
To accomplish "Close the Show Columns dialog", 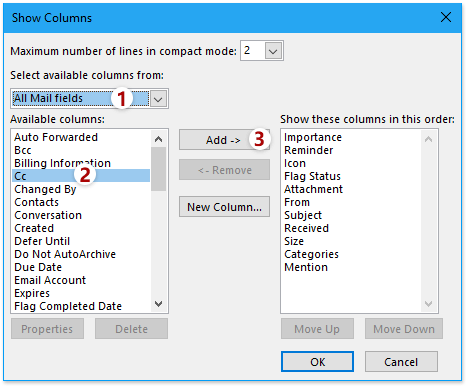I will (446, 17).
